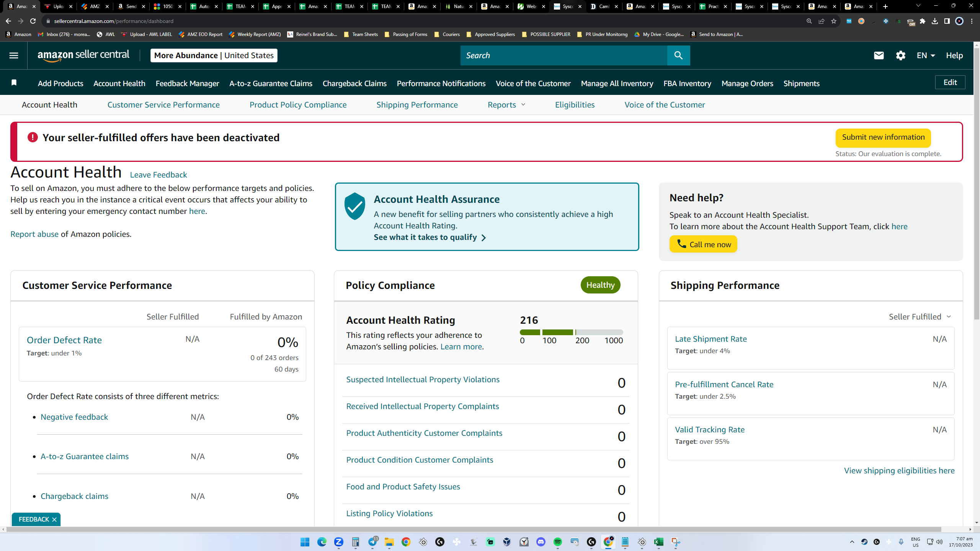
Task: Switch to Product Policy Compliance tab
Action: 298,105
